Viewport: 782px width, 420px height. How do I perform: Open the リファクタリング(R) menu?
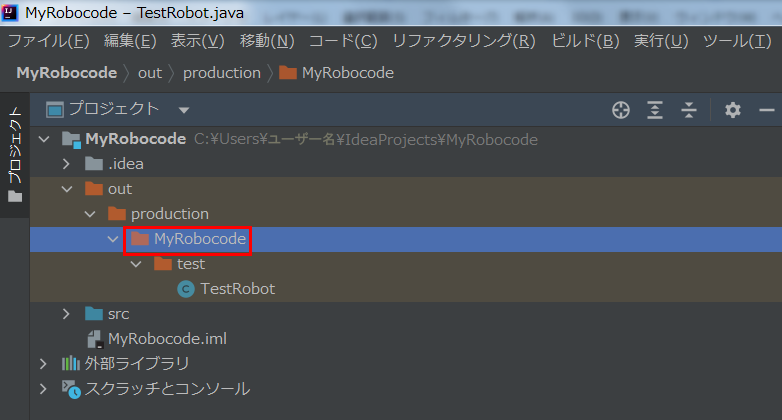[x=464, y=41]
